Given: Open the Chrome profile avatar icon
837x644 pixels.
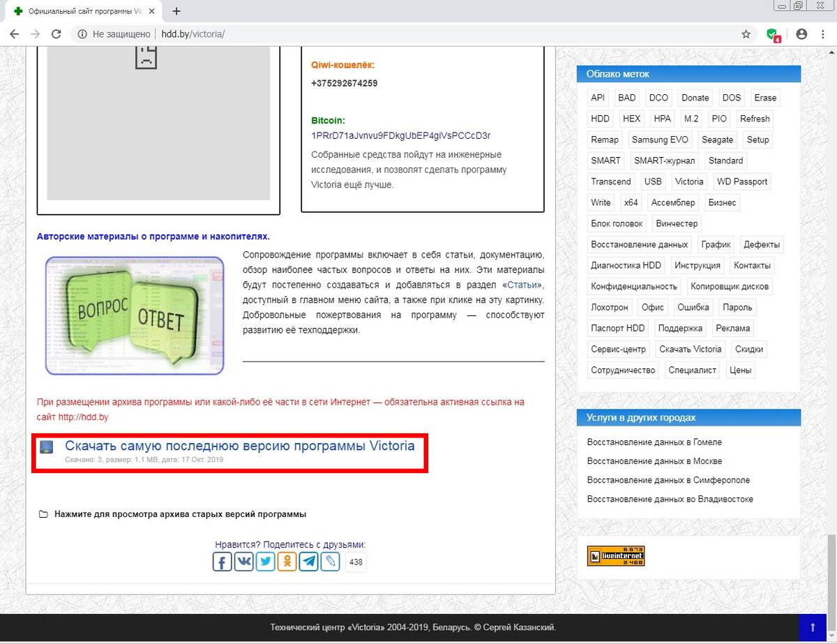Looking at the screenshot, I should [x=801, y=33].
